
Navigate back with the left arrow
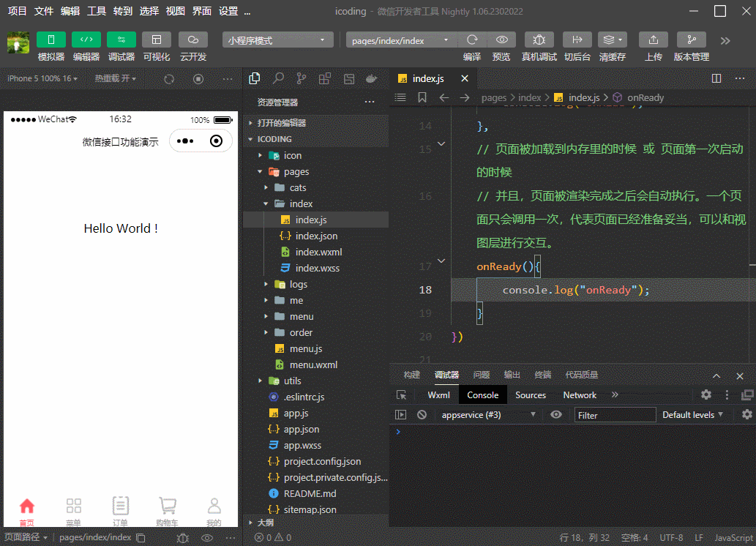(444, 97)
